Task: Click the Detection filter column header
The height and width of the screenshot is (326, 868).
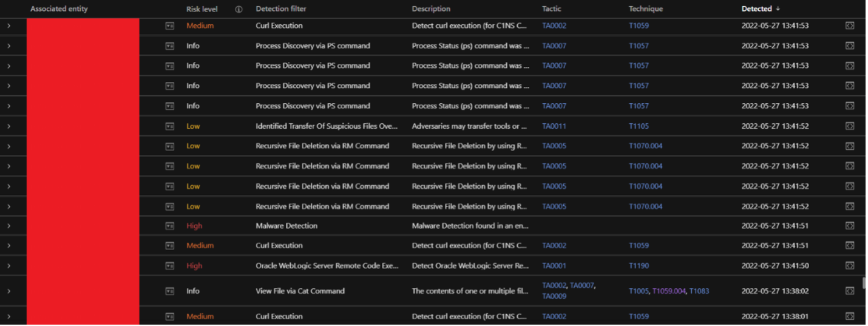Action: click(x=281, y=9)
